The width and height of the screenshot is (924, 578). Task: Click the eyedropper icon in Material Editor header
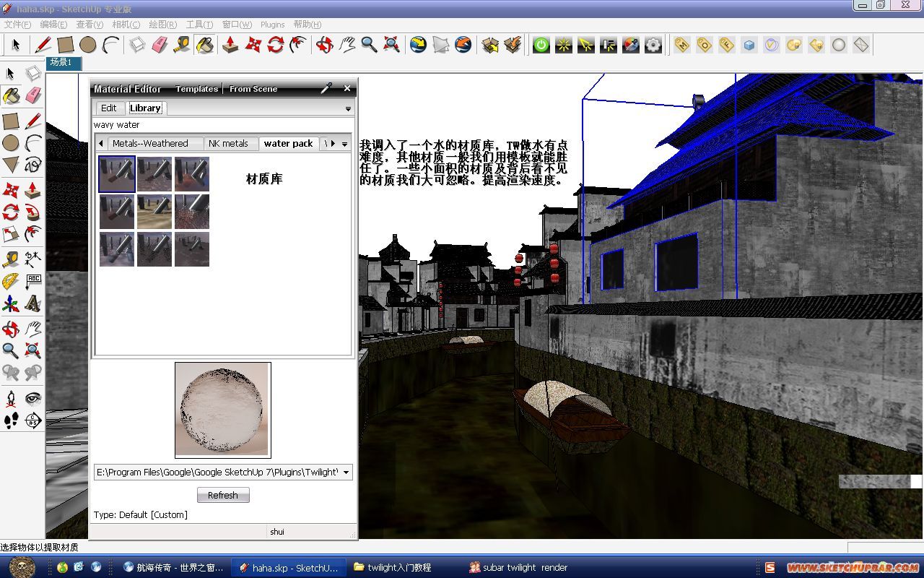(x=326, y=88)
